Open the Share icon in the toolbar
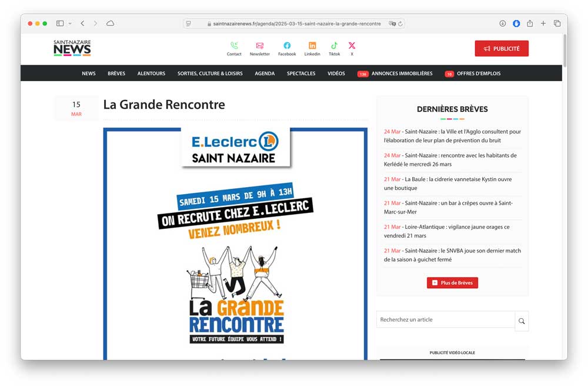The image size is (588, 387). 530,24
